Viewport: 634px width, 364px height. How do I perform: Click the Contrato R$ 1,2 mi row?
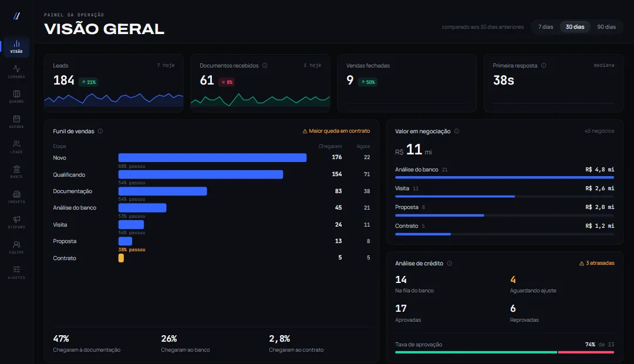[505, 229]
